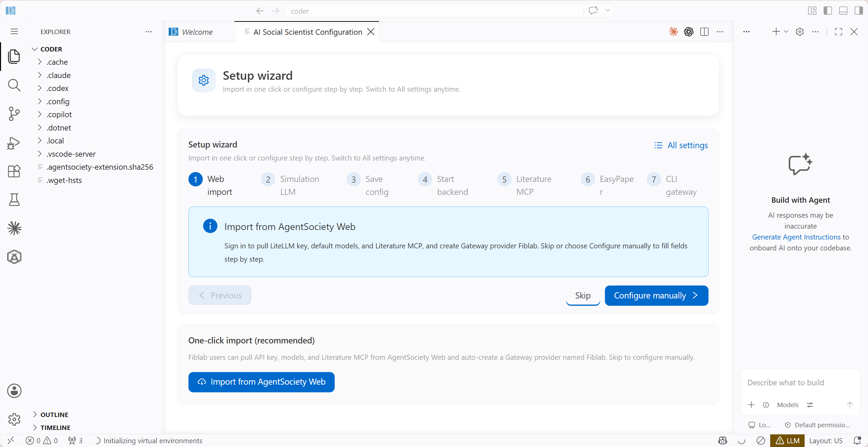The height and width of the screenshot is (447, 868).
Task: Start a new chat with plus icon
Action: (x=776, y=32)
